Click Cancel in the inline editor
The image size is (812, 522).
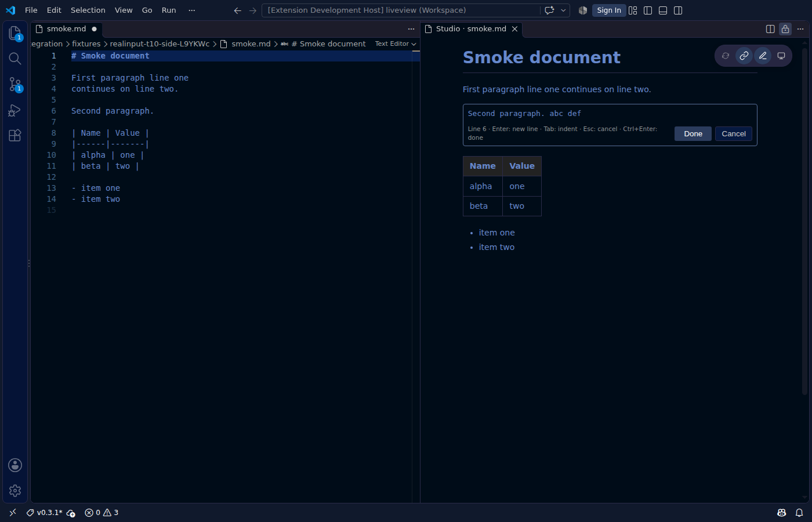[x=734, y=134]
